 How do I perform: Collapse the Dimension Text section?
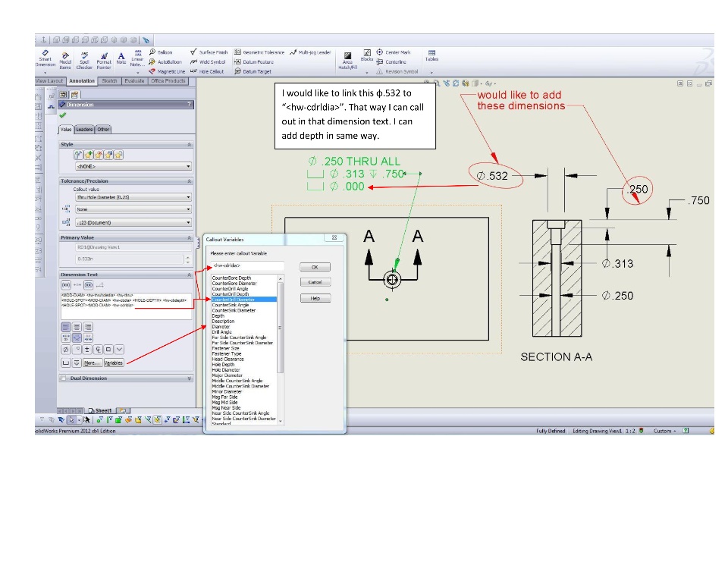click(x=189, y=275)
